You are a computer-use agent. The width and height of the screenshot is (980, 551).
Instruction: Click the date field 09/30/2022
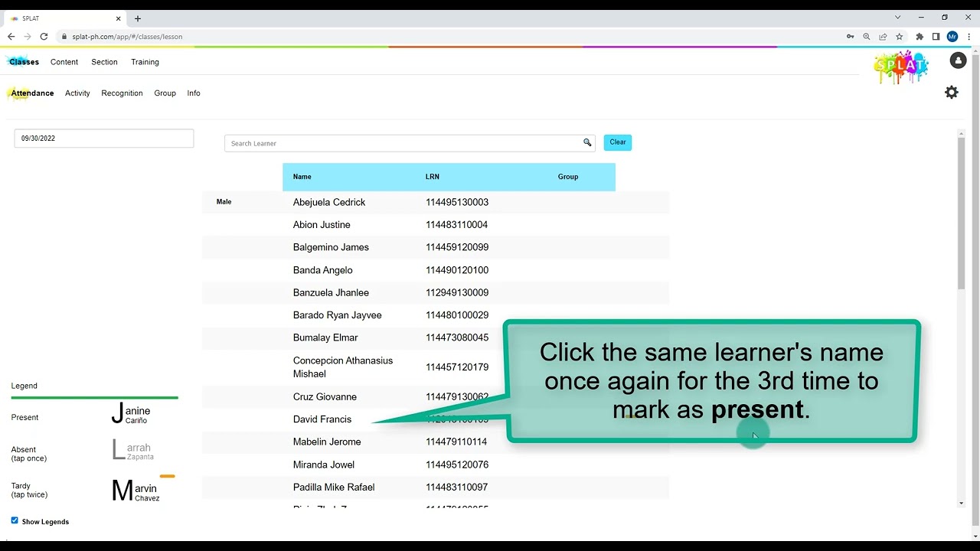coord(104,139)
